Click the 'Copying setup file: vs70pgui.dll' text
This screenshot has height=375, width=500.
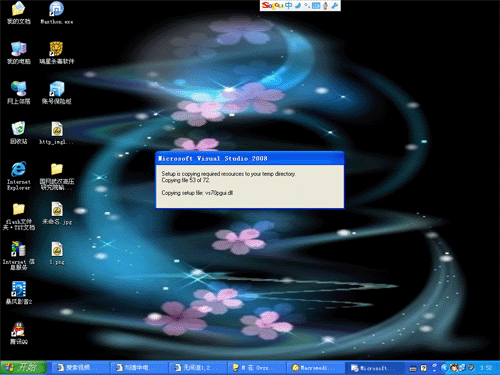[197, 193]
